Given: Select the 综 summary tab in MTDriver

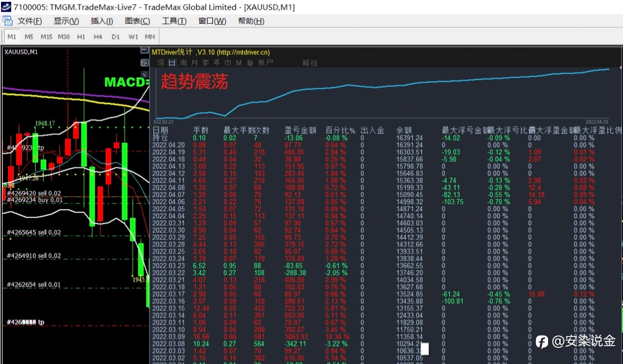Looking at the screenshot, I should point(161,63).
